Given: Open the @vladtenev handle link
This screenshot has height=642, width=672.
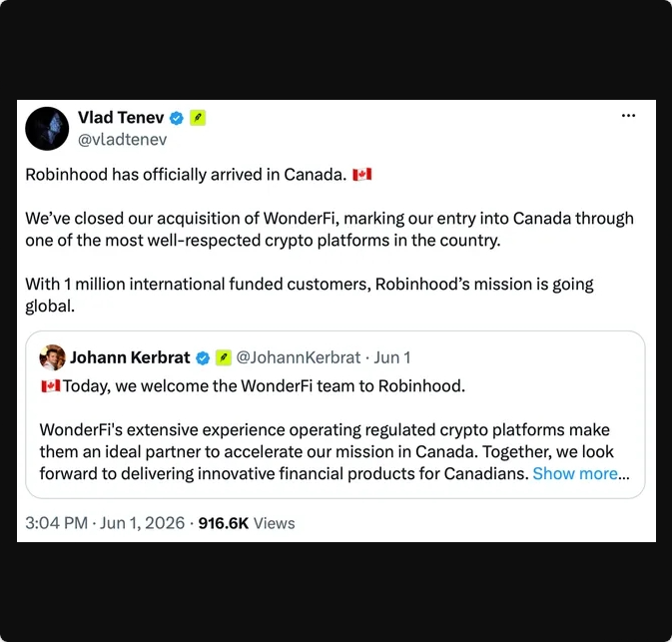Looking at the screenshot, I should tap(122, 140).
